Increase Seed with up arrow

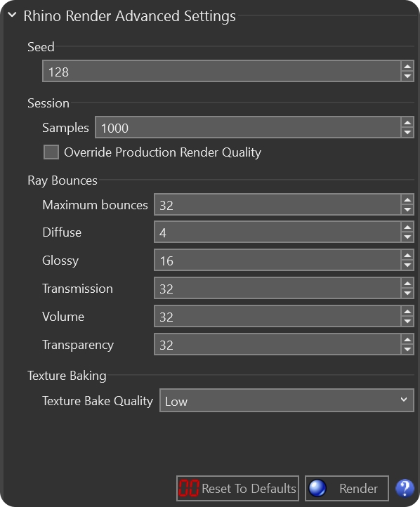coord(407,66)
